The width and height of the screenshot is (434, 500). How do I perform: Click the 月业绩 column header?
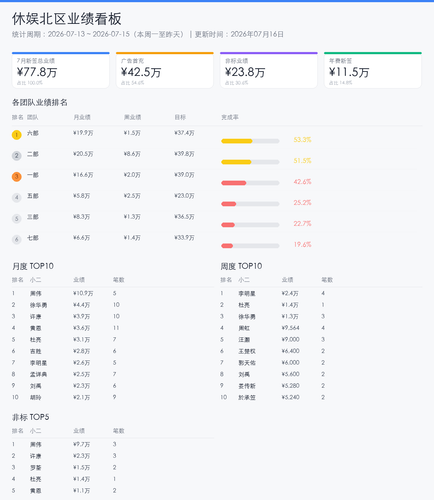coord(82,117)
